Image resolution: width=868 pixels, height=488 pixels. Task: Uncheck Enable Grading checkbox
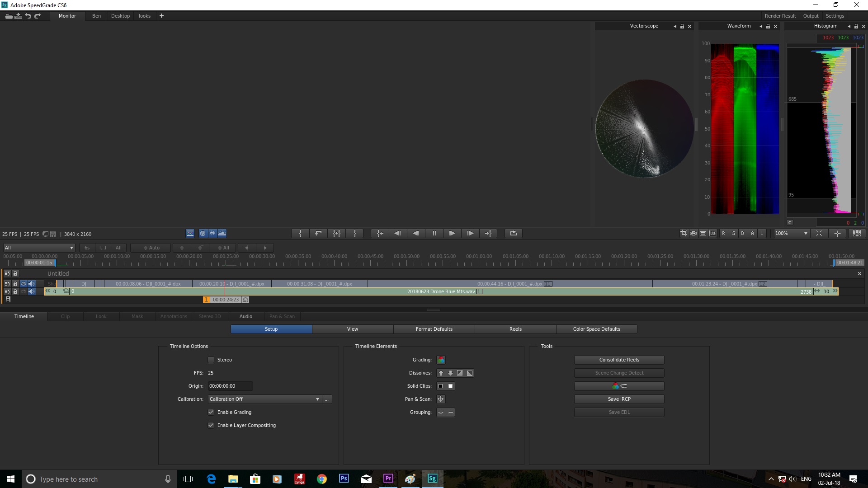pyautogui.click(x=211, y=412)
